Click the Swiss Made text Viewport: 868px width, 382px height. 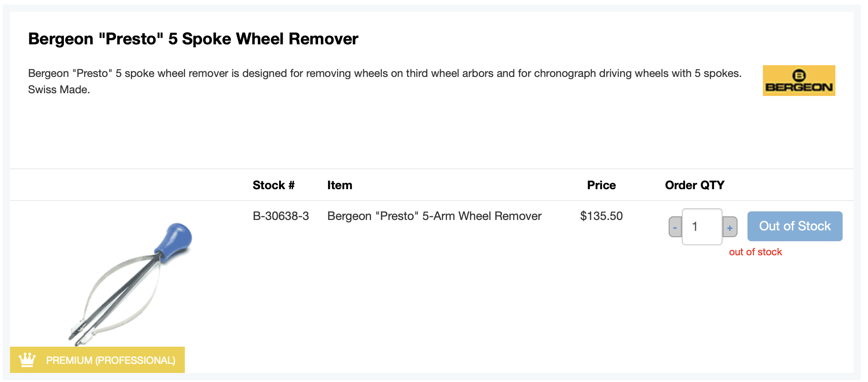coord(59,90)
